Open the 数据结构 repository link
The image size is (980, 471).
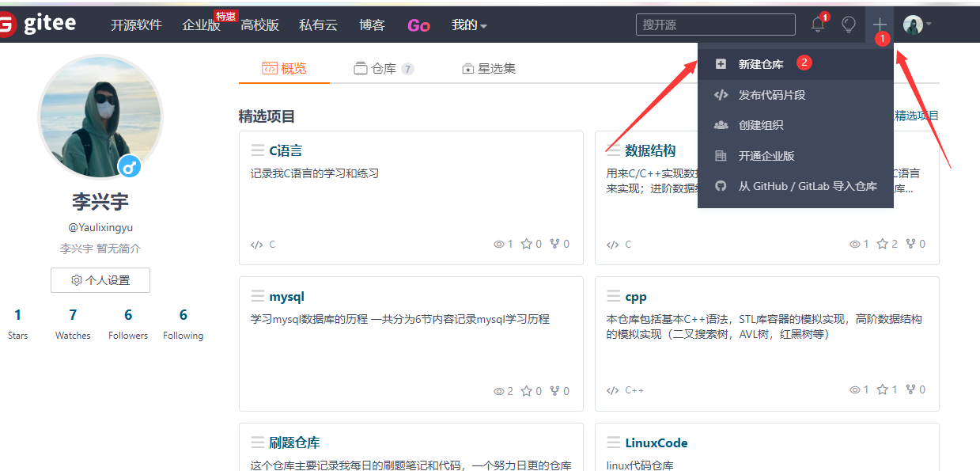(x=650, y=150)
